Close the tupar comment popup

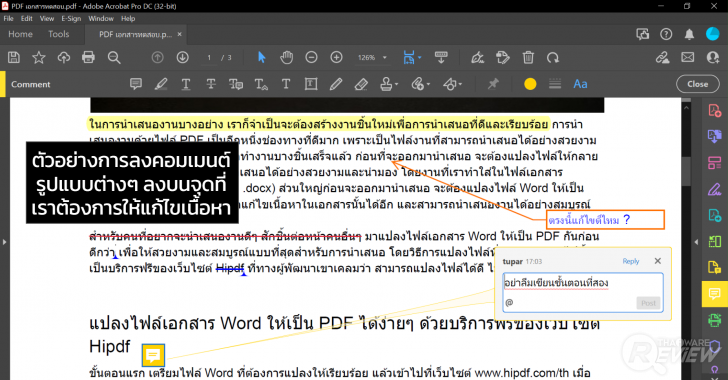point(657,261)
